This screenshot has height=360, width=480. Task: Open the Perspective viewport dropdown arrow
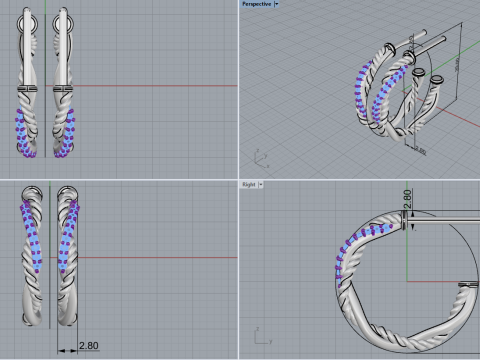(276, 4)
